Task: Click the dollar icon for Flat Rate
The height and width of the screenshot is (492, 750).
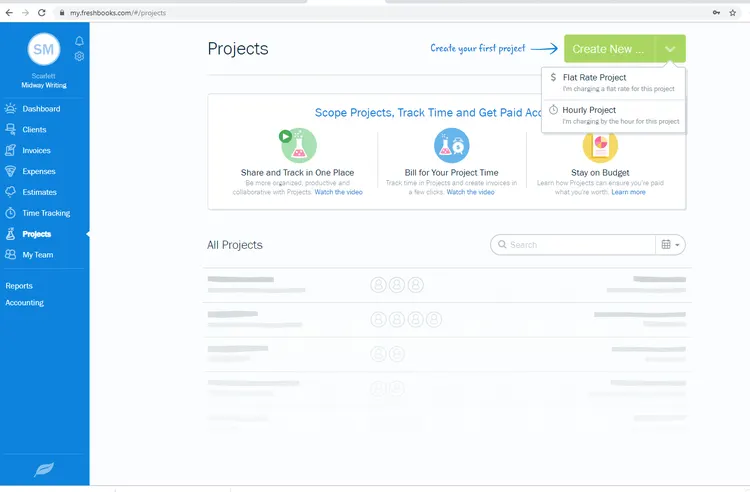Action: (553, 77)
